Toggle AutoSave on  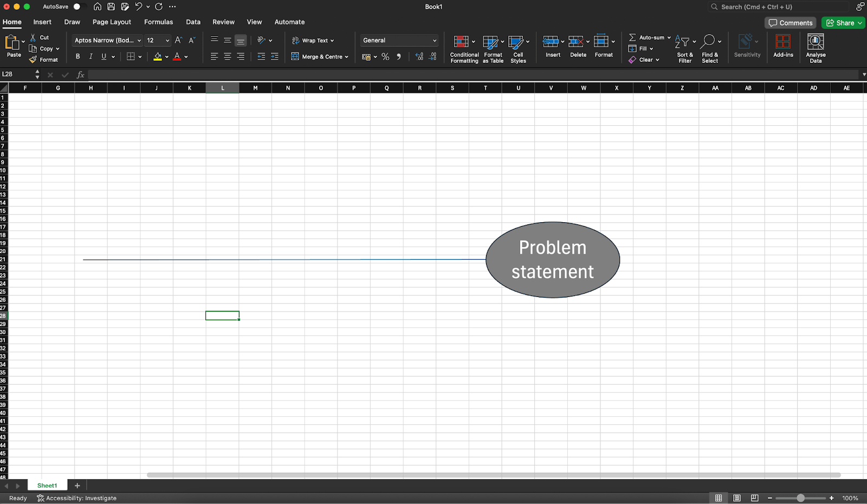pos(79,7)
